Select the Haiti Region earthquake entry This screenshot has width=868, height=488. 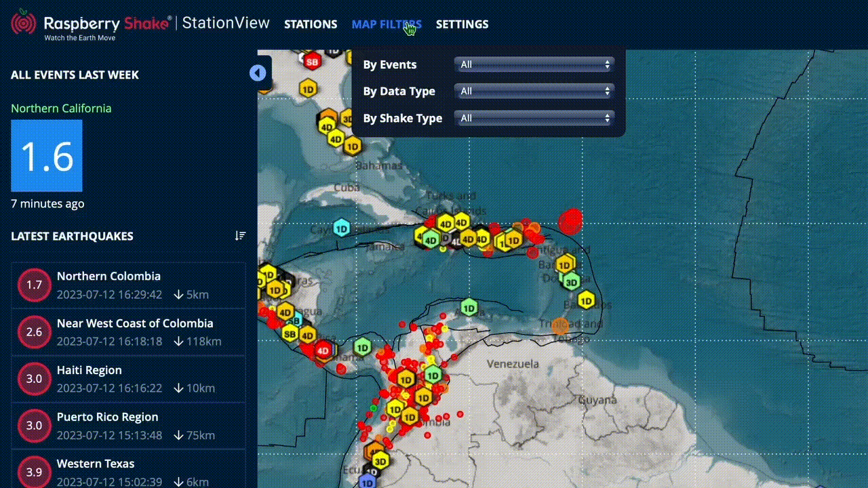coord(129,379)
